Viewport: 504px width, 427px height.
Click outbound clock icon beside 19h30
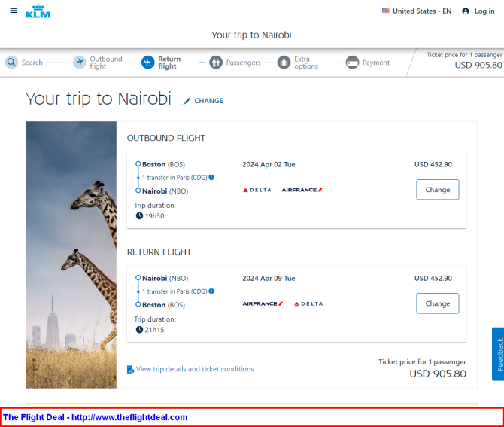(139, 215)
